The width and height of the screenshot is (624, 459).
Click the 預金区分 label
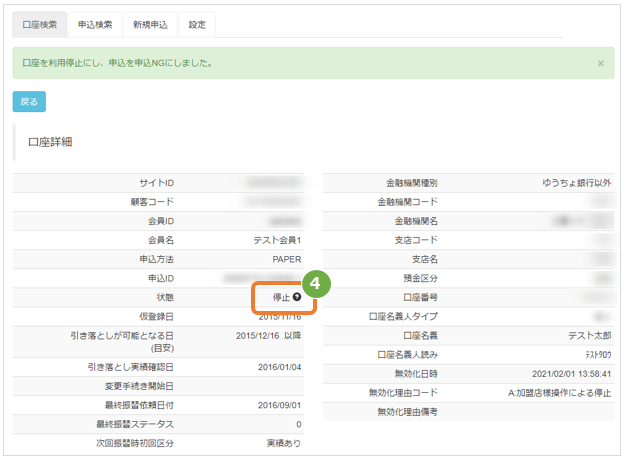(420, 278)
